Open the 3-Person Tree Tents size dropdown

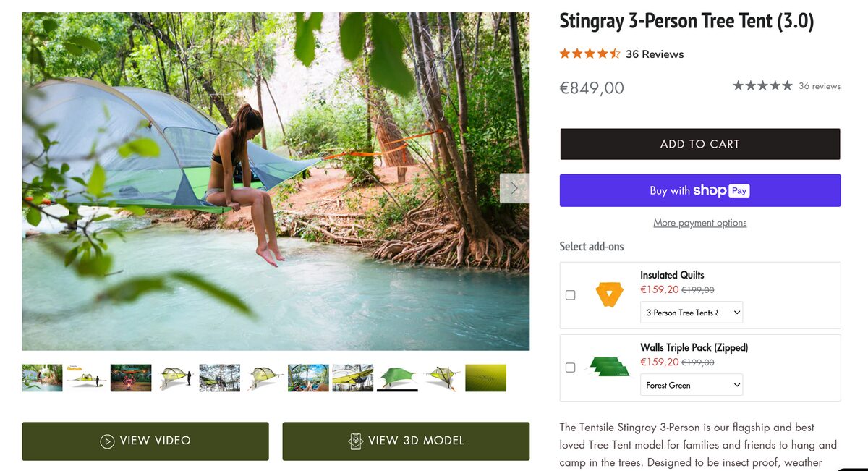691,312
